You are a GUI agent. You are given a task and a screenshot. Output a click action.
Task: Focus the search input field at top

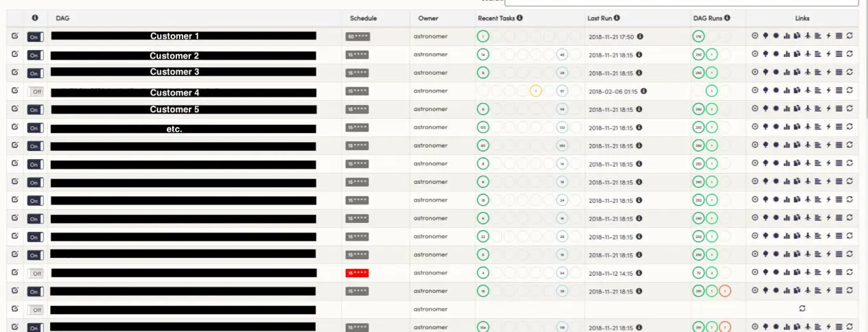(681, 3)
